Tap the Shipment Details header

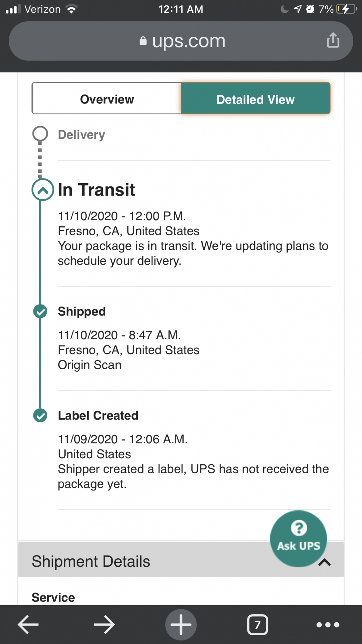point(91,561)
